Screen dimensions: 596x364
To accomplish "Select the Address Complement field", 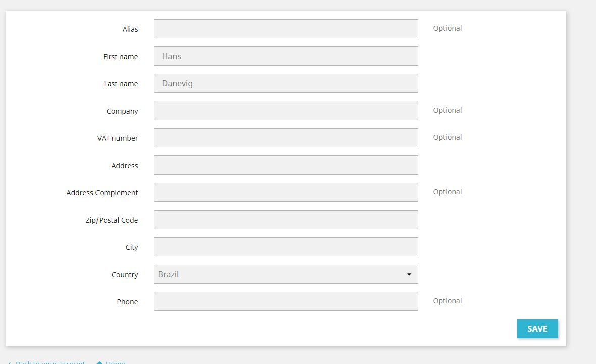I will coord(285,193).
